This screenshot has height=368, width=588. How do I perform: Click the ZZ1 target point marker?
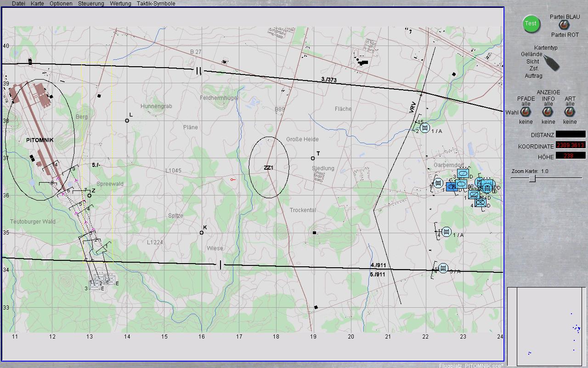click(x=269, y=168)
